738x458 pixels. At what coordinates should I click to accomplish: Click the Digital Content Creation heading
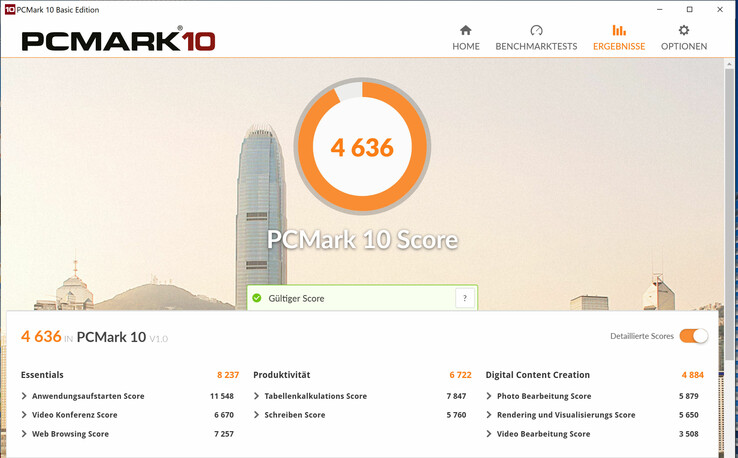click(x=537, y=375)
